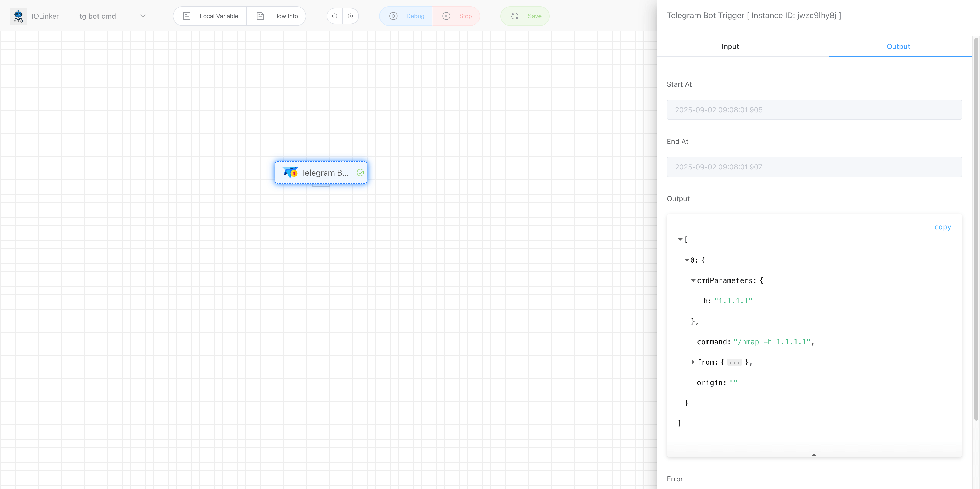Select the export/download icon next to flow name

tap(143, 16)
